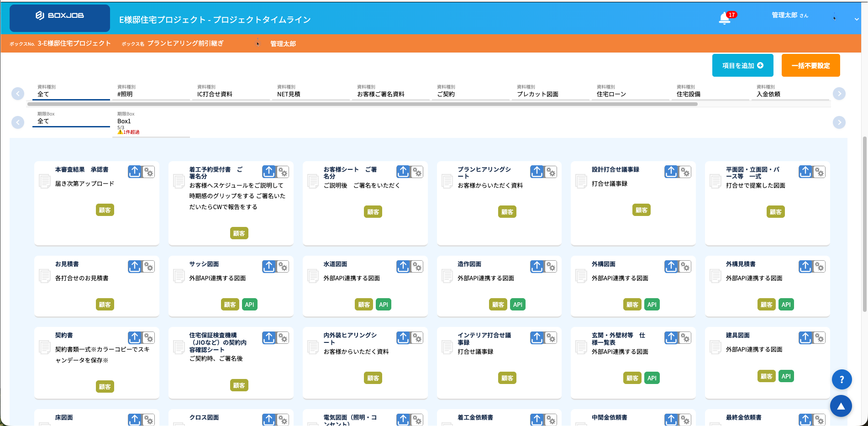Upload file to お客様シート ご署名分 card

pyautogui.click(x=403, y=172)
